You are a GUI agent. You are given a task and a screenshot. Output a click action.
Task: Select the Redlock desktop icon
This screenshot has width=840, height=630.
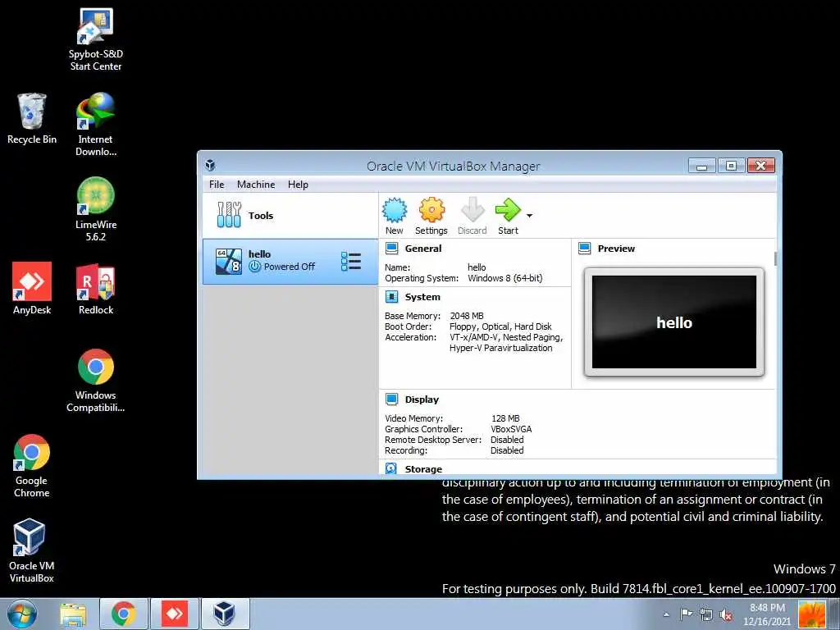[96, 289]
